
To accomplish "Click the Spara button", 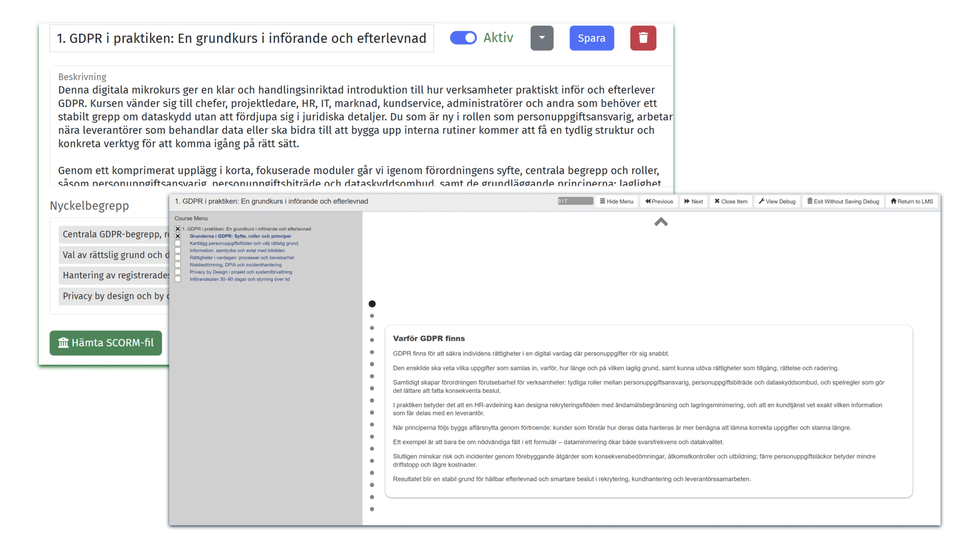I will [591, 38].
